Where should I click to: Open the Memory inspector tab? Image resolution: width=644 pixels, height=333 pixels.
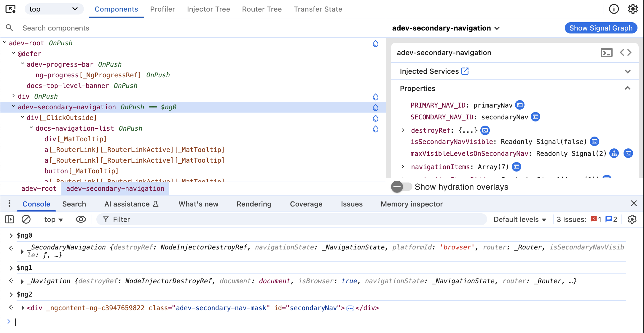coord(412,204)
